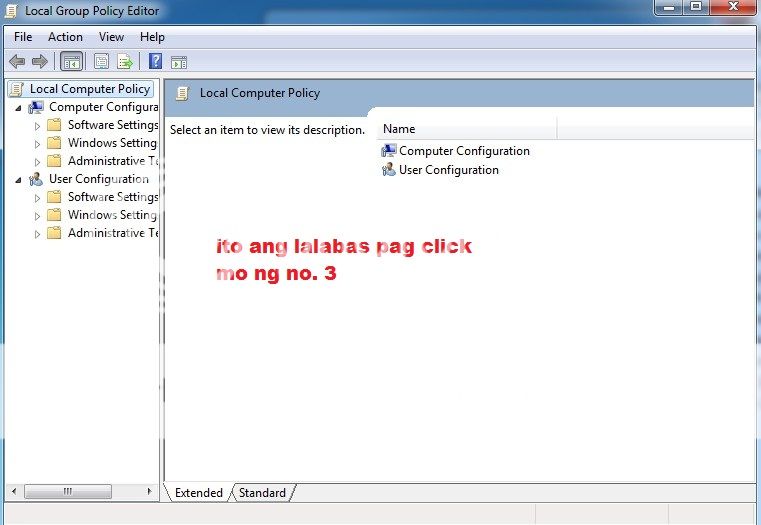This screenshot has width=761, height=525.
Task: Expand Software Settings under Computer Configuration
Action: pyautogui.click(x=38, y=126)
